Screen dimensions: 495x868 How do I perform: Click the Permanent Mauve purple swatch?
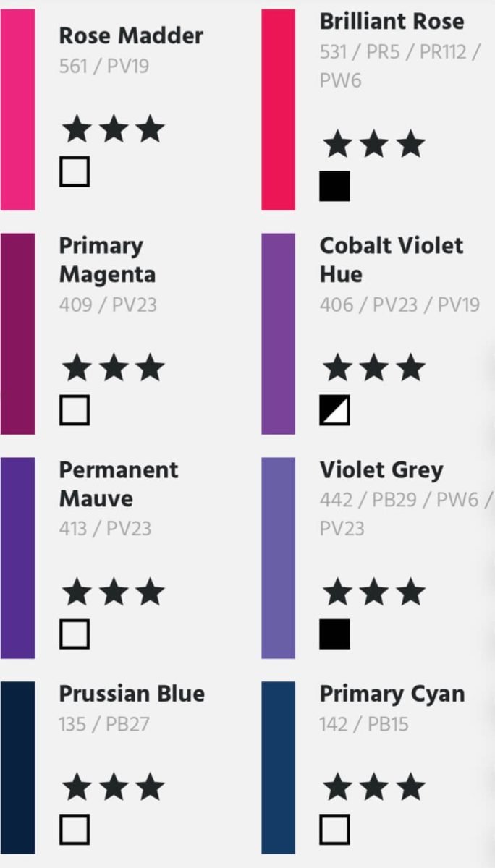click(x=17, y=557)
